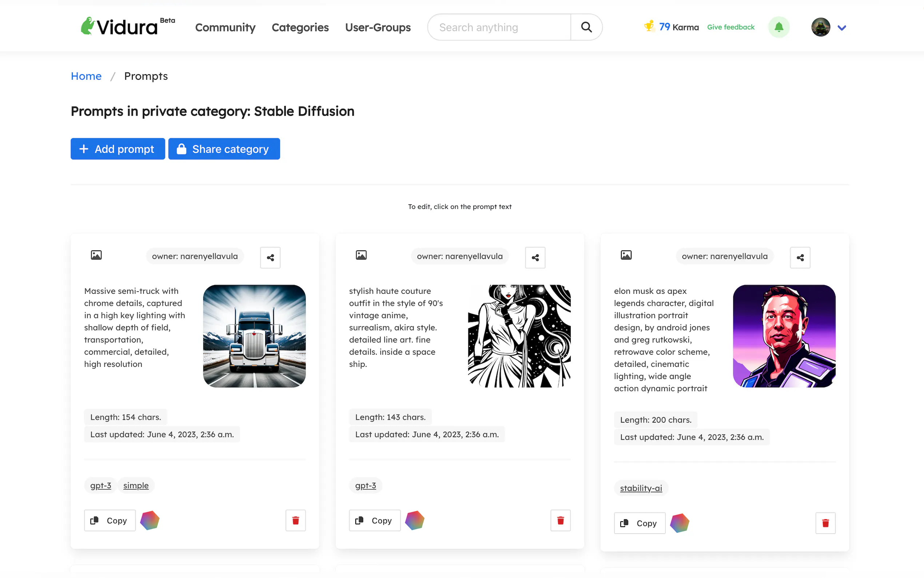Open the Categories menu

click(x=300, y=28)
